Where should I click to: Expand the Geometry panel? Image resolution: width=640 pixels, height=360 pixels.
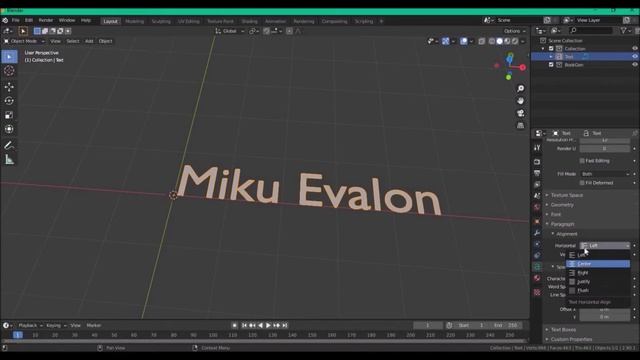562,205
